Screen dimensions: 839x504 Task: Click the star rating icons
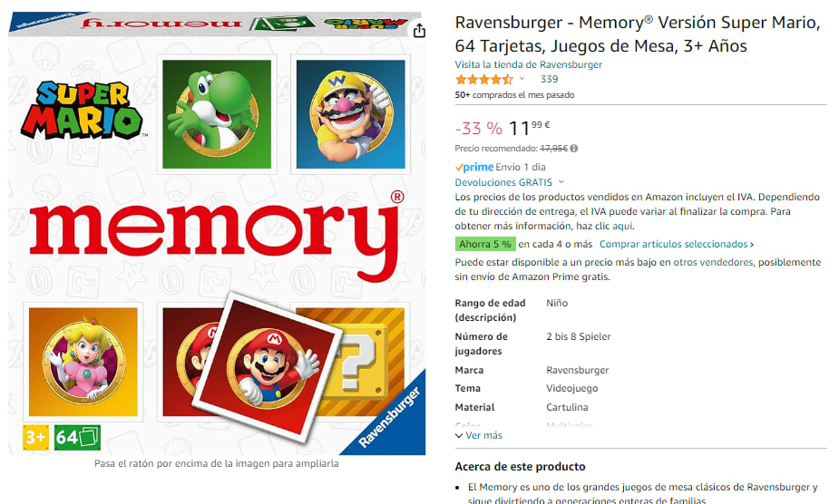click(x=483, y=80)
